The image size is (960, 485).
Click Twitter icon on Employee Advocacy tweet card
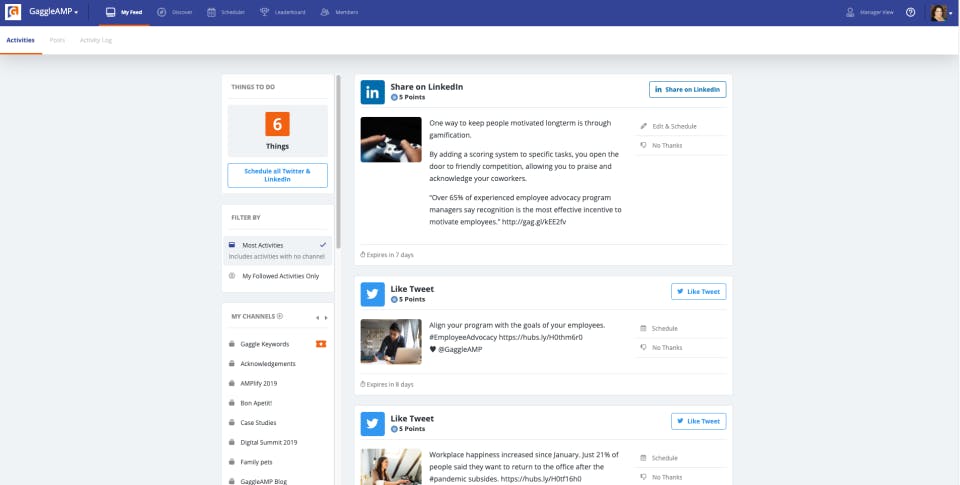click(372, 295)
